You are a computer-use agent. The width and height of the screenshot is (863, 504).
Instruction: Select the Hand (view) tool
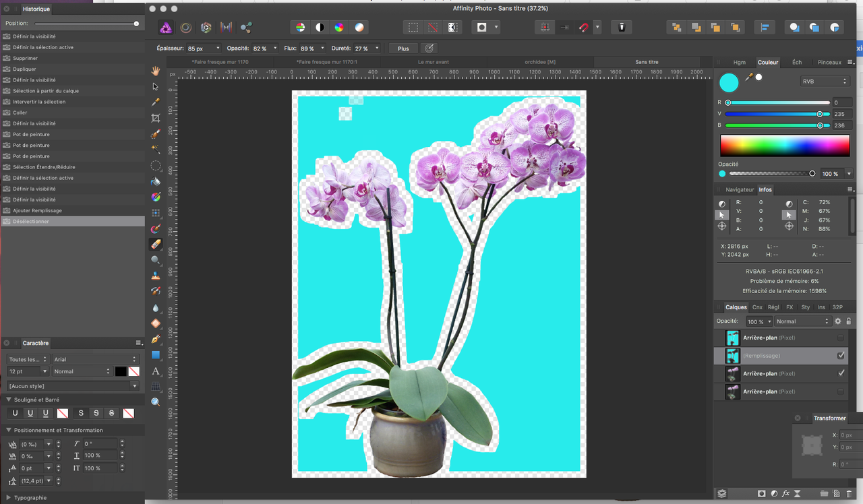pos(156,71)
